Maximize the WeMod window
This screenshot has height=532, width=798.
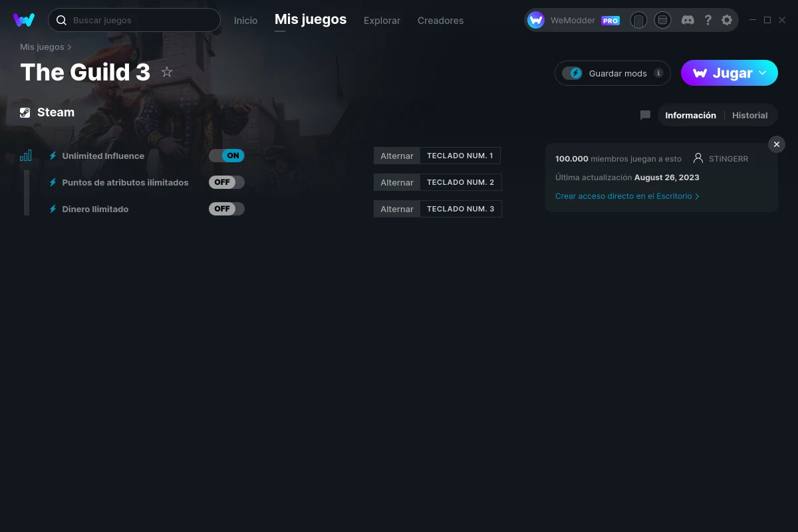point(767,20)
